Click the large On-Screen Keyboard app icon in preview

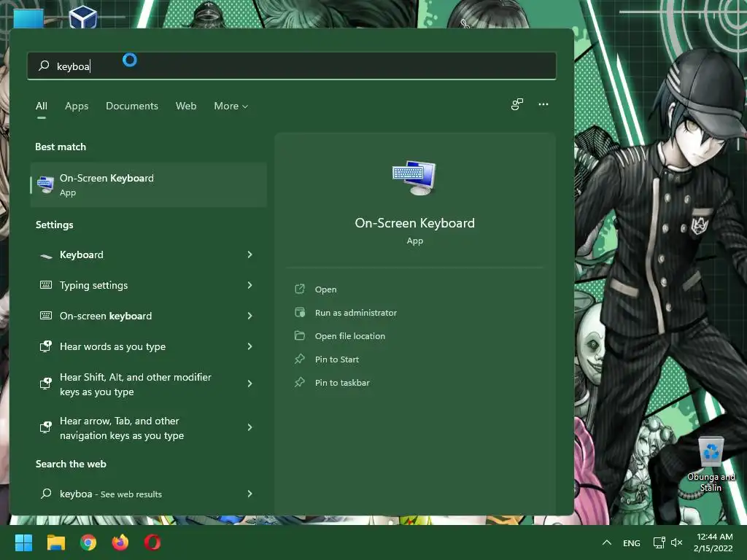(x=414, y=178)
